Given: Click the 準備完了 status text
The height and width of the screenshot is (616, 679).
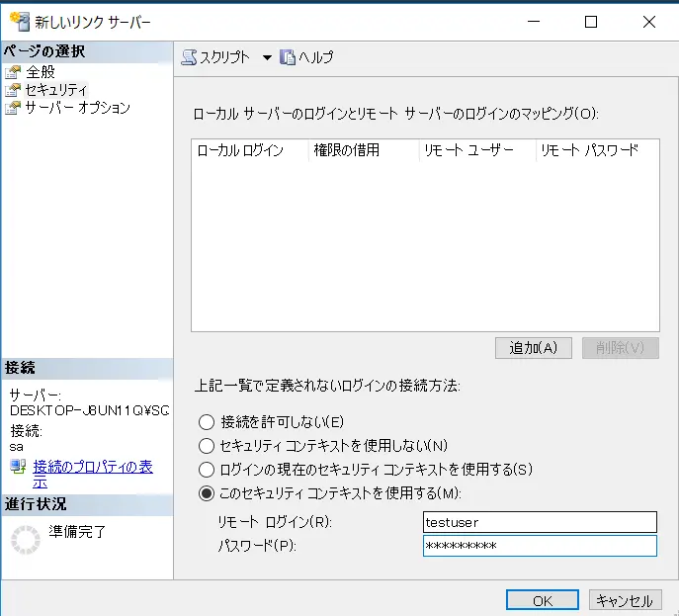Looking at the screenshot, I should [77, 532].
